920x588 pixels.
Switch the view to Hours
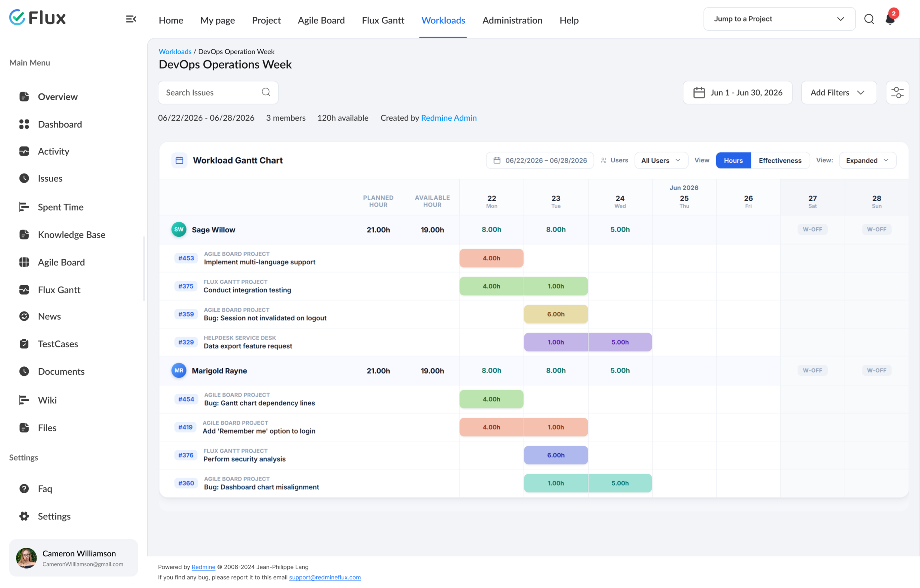[733, 160]
